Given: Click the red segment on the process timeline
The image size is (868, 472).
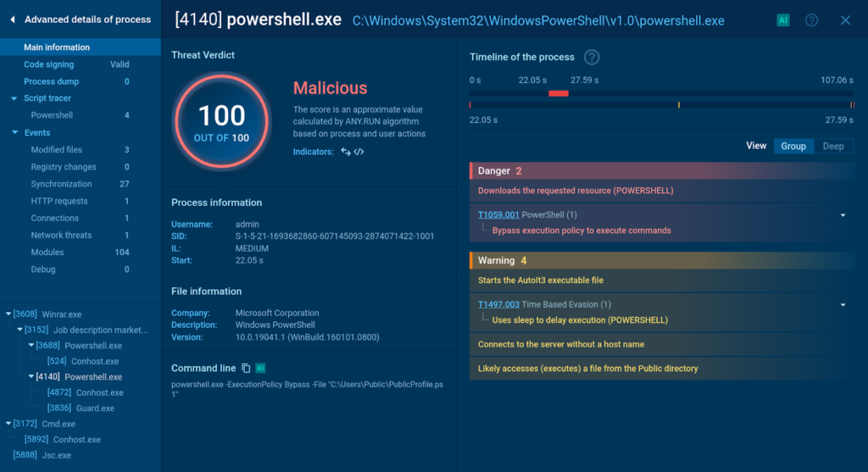Looking at the screenshot, I should coord(558,93).
